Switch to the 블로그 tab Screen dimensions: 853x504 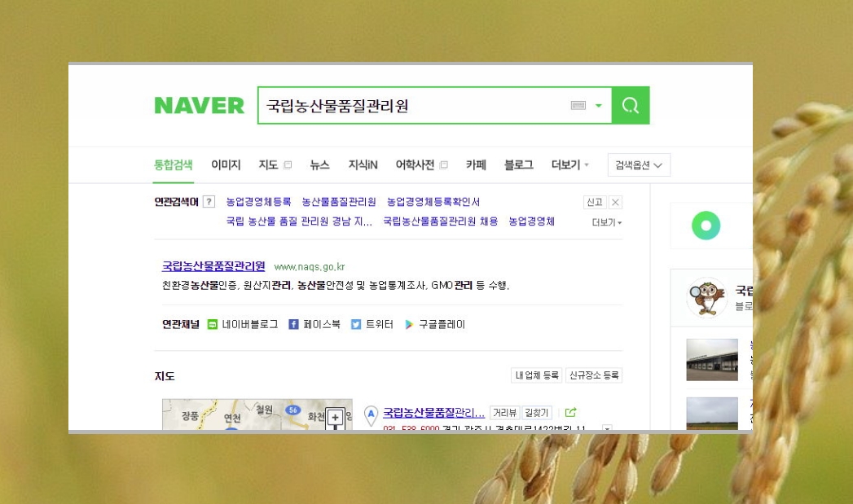pyautogui.click(x=518, y=164)
